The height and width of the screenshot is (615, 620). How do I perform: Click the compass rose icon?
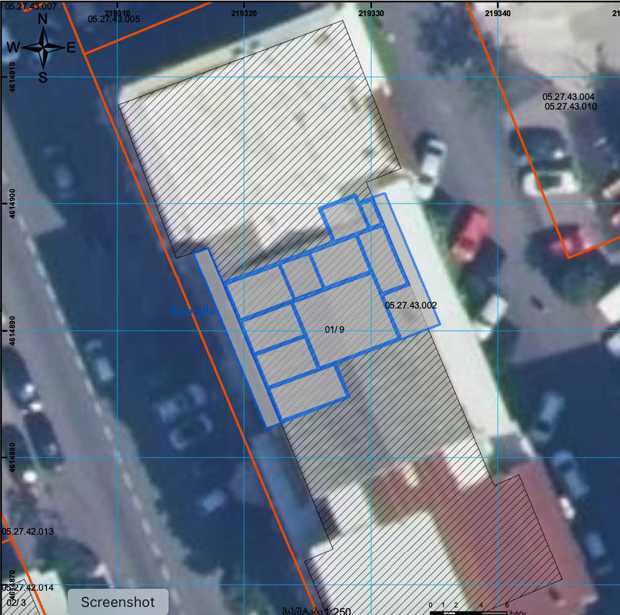43,48
